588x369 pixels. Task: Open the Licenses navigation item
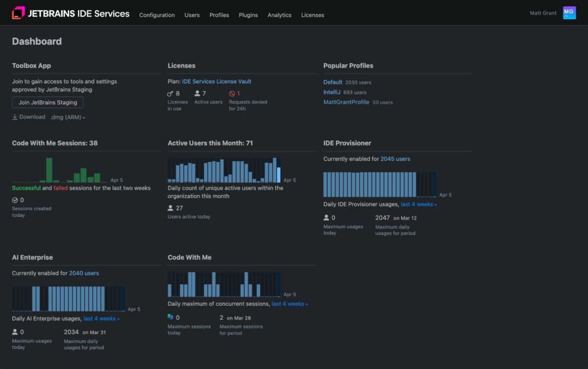[313, 15]
